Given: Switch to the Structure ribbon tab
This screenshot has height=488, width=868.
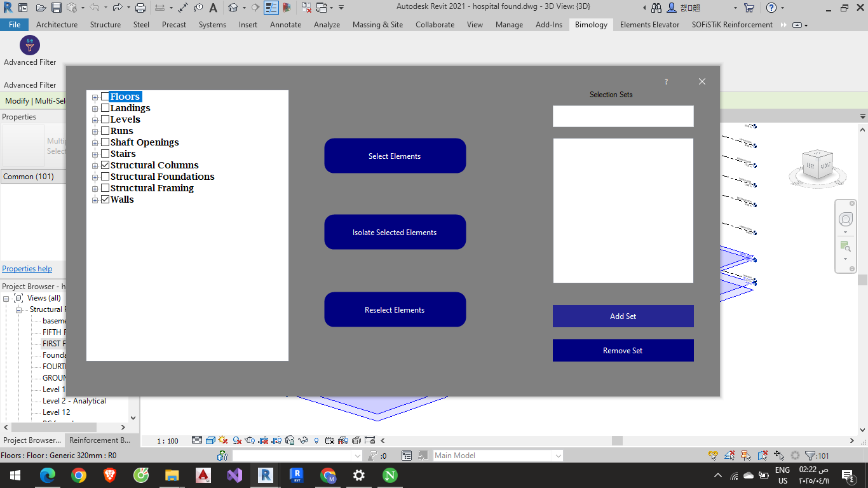Looking at the screenshot, I should point(105,25).
